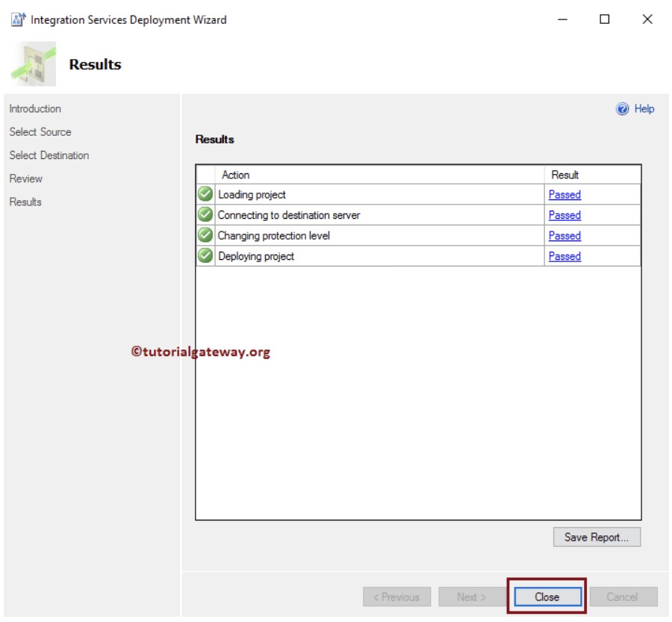Click the large Results header image
The width and height of the screenshot is (672, 622).
(x=34, y=64)
